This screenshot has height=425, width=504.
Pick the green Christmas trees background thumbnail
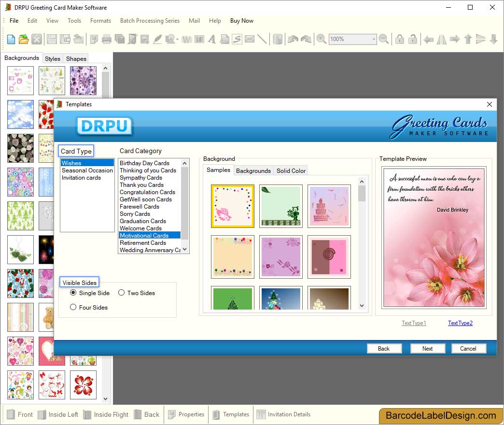(21, 216)
